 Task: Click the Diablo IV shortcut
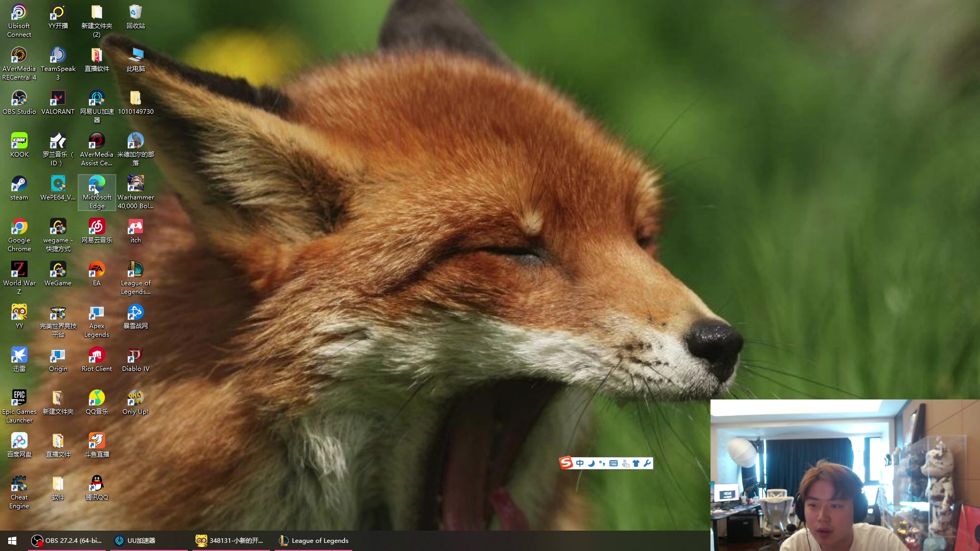click(x=135, y=356)
